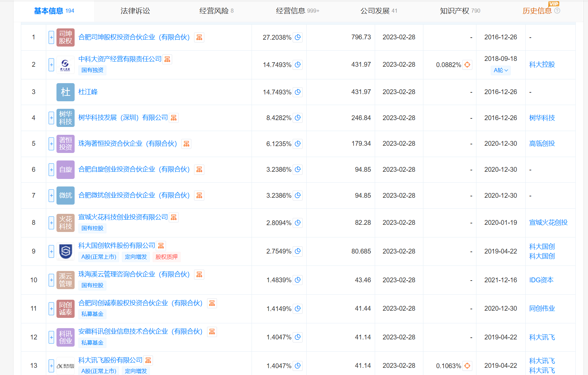This screenshot has height=375, width=588.
Task: Open 高瓴创投 related institution link
Action: [542, 144]
